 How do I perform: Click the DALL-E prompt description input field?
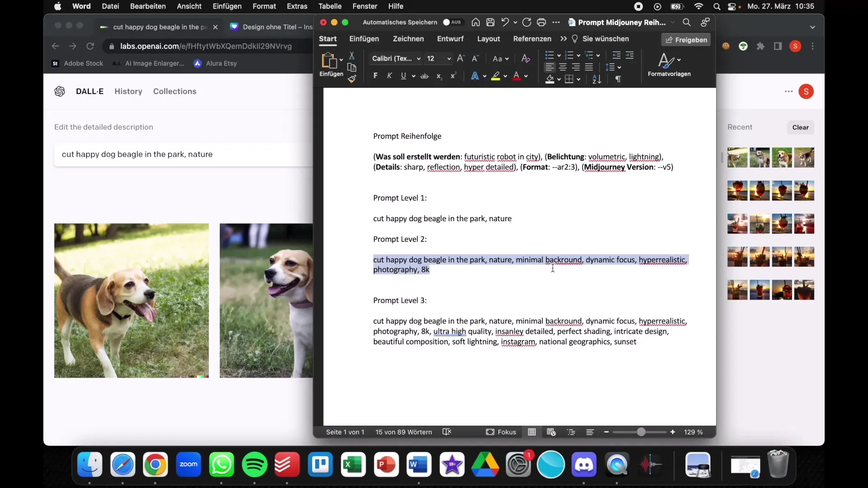point(184,155)
